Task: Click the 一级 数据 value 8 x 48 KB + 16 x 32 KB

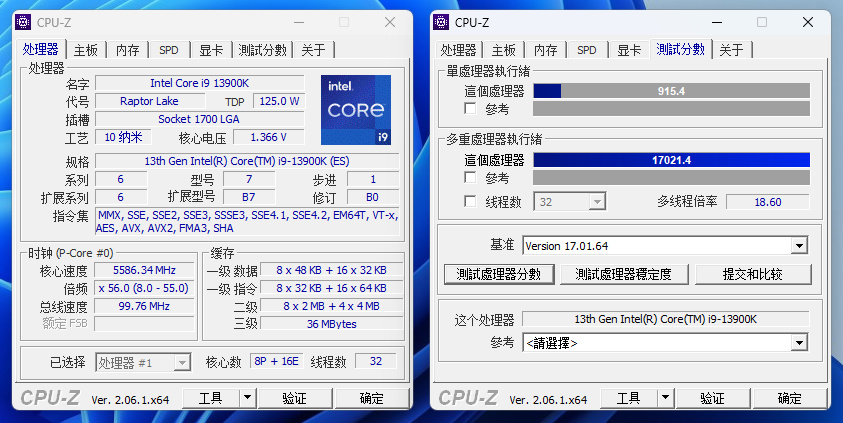Action: [x=332, y=270]
